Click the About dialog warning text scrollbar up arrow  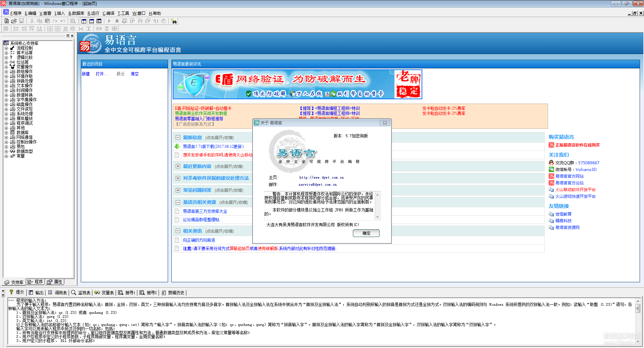tap(377, 194)
